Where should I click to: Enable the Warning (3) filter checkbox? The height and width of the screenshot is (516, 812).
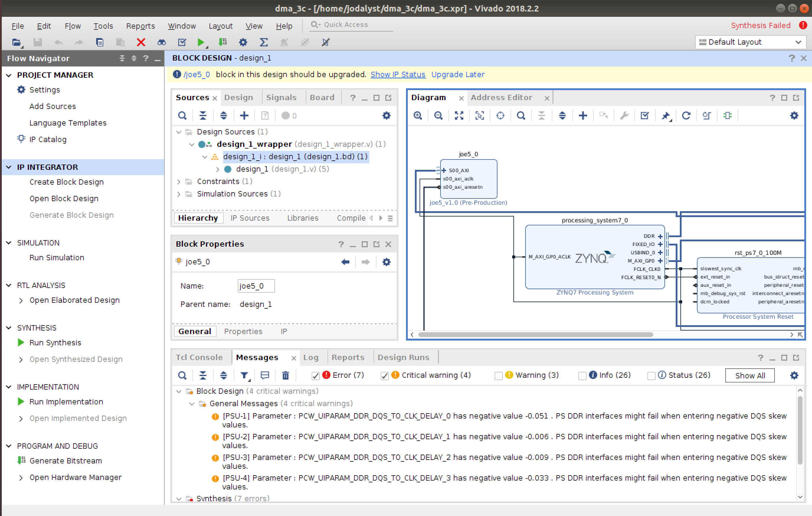coord(498,376)
